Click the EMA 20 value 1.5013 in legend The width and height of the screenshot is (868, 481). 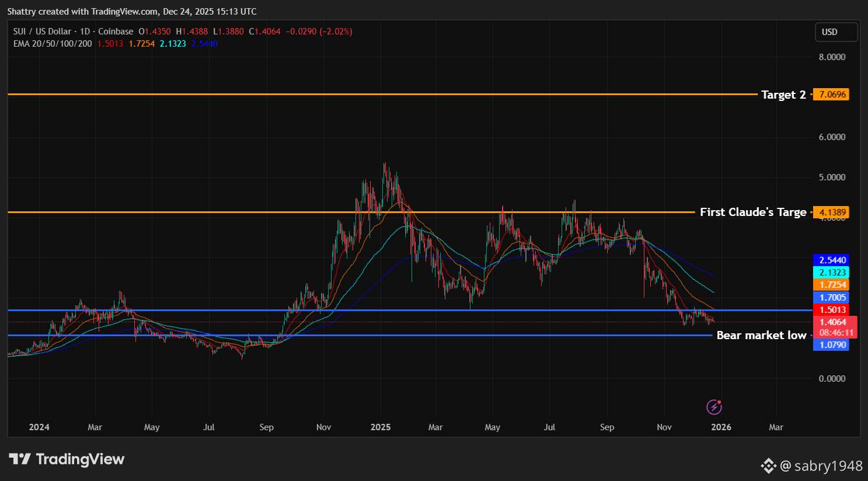pos(110,44)
